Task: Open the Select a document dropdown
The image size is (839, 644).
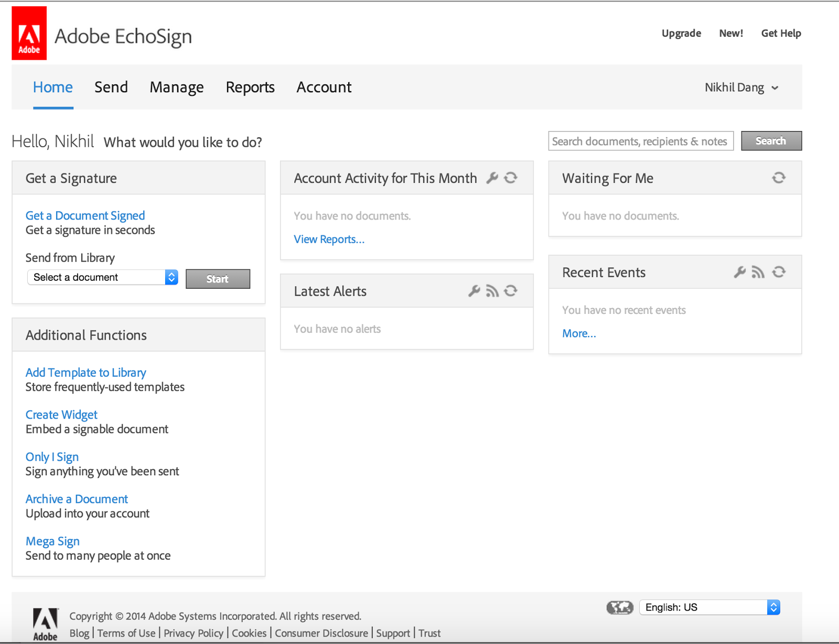Action: pos(171,277)
